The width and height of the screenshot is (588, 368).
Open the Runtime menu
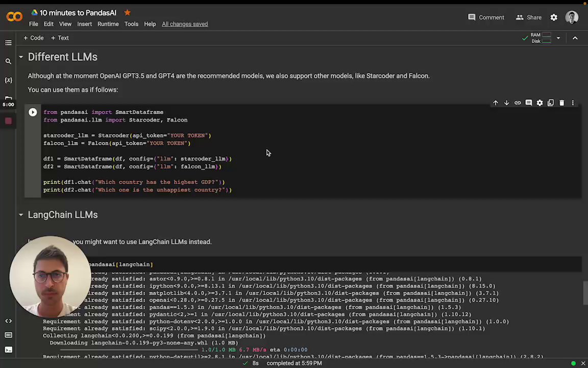(108, 24)
